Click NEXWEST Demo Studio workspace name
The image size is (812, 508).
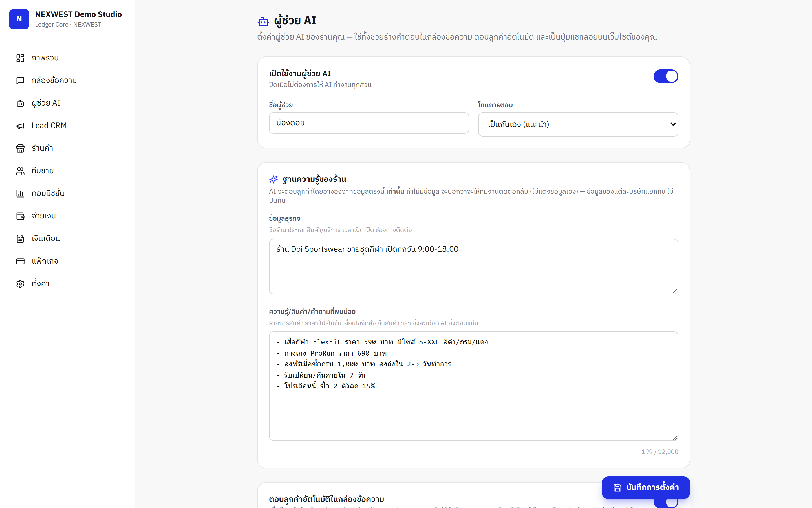coord(78,14)
